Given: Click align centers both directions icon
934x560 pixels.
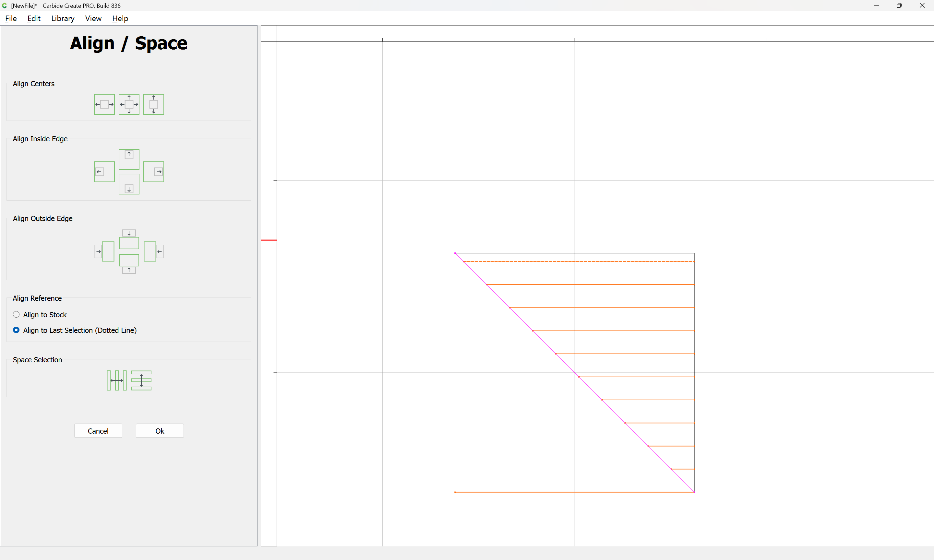Looking at the screenshot, I should (x=129, y=104).
